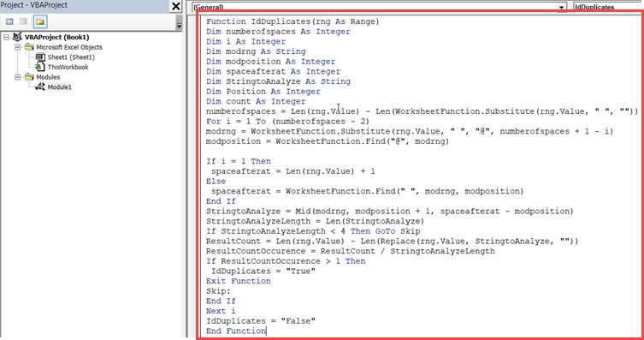Open the (General) object dropdown arrow

(x=561, y=7)
